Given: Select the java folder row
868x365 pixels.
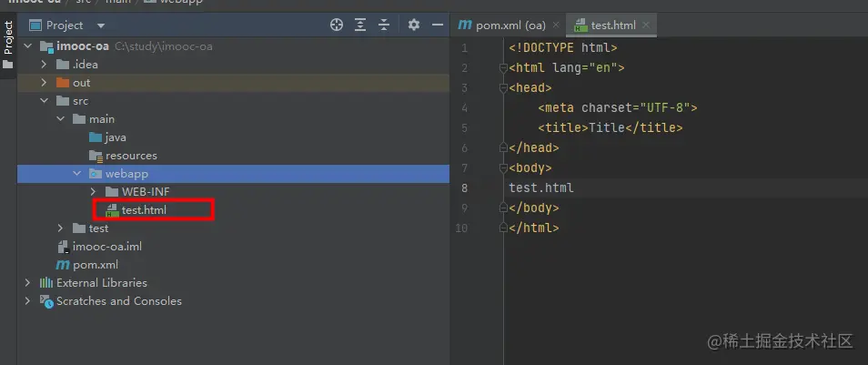Looking at the screenshot, I should click(233, 138).
